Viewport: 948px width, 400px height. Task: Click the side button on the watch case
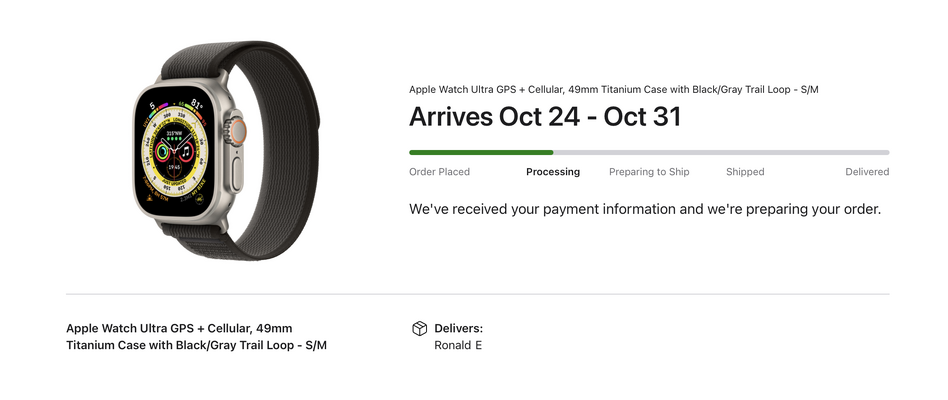(236, 175)
